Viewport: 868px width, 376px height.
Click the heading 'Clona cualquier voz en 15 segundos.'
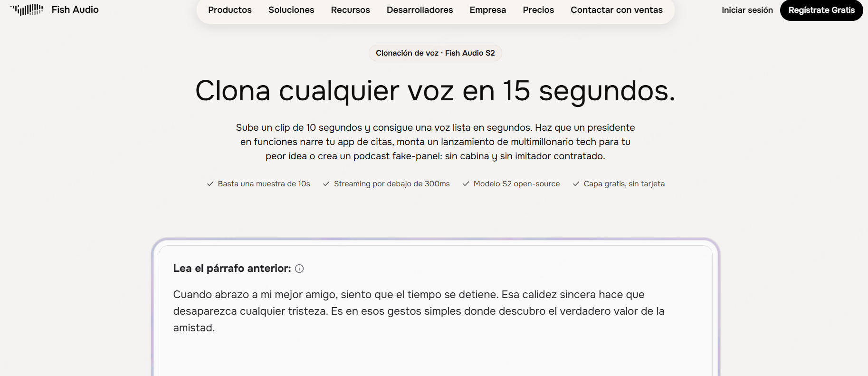pyautogui.click(x=435, y=91)
